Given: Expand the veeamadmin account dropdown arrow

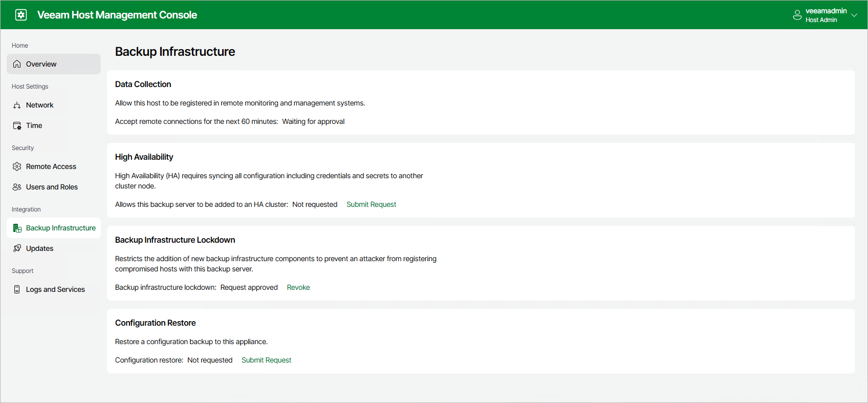Looking at the screenshot, I should click(854, 15).
